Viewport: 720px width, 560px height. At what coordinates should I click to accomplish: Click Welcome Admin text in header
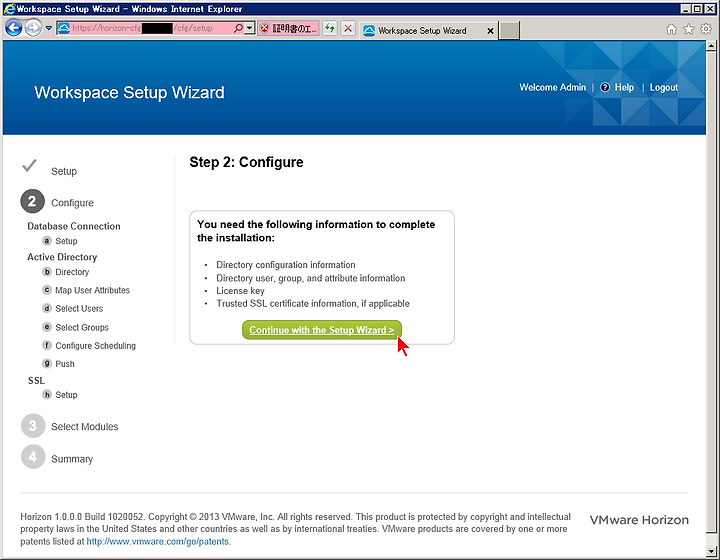[x=552, y=87]
